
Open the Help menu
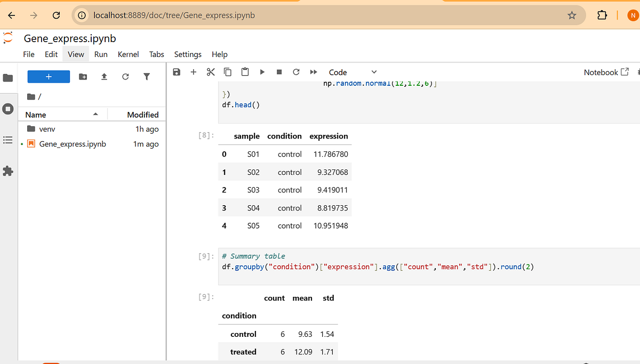pyautogui.click(x=219, y=54)
